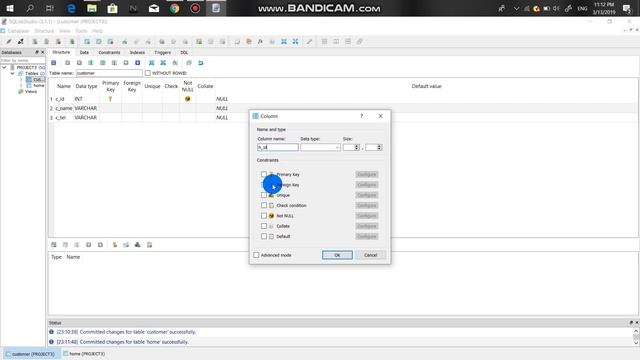This screenshot has height=360, width=640.
Task: Switch to the Data tab
Action: click(x=84, y=53)
